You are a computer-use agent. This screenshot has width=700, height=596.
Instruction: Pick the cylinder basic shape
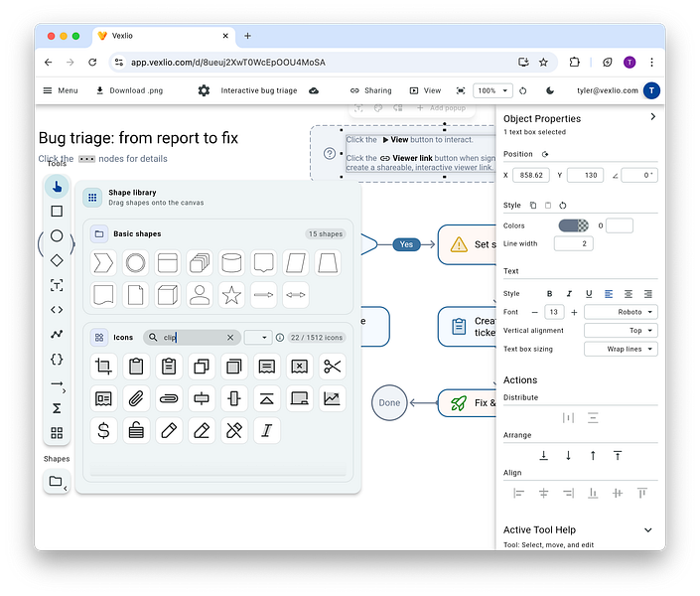click(231, 262)
